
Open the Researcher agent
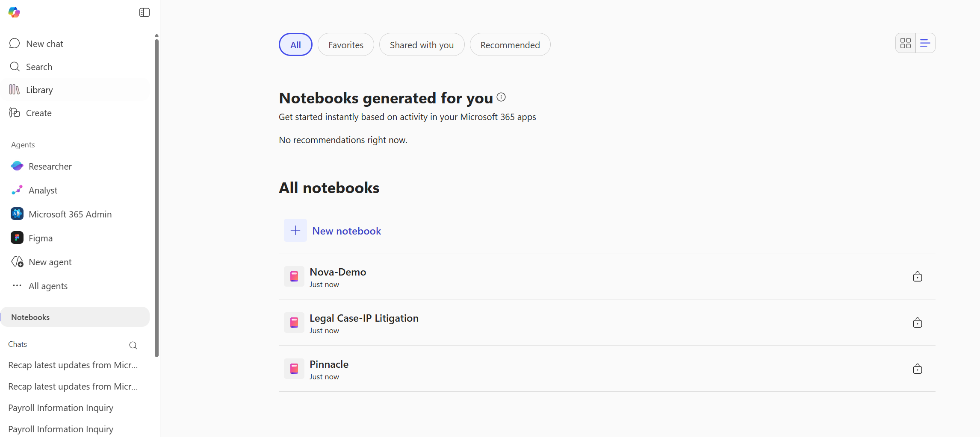tap(50, 166)
